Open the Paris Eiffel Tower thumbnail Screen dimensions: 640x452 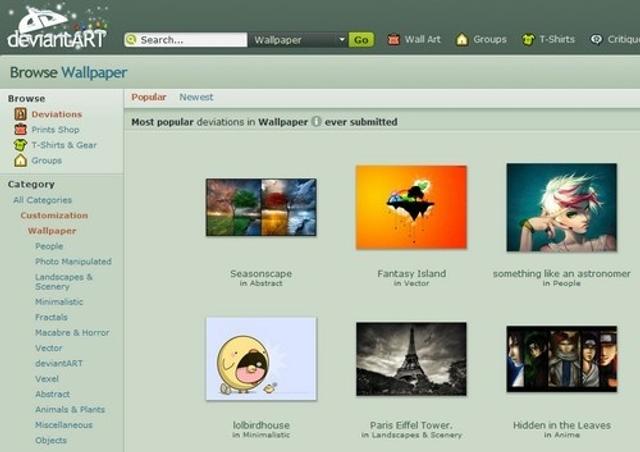coord(411,359)
